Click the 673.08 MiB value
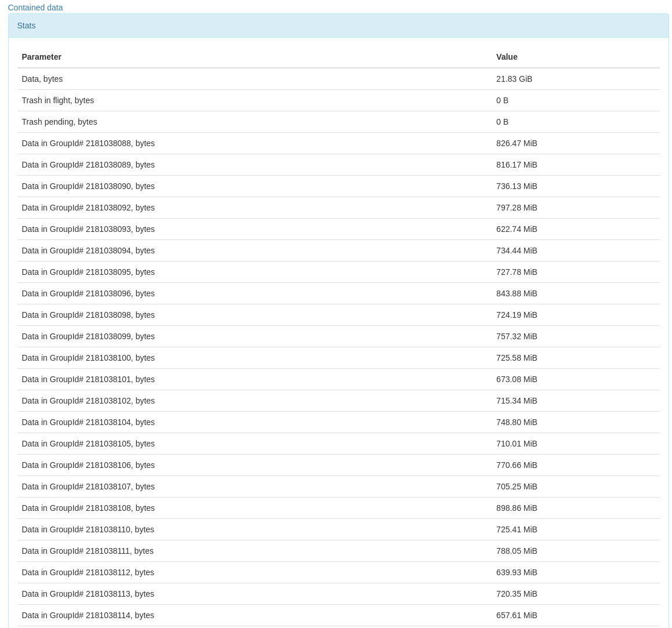 point(517,379)
